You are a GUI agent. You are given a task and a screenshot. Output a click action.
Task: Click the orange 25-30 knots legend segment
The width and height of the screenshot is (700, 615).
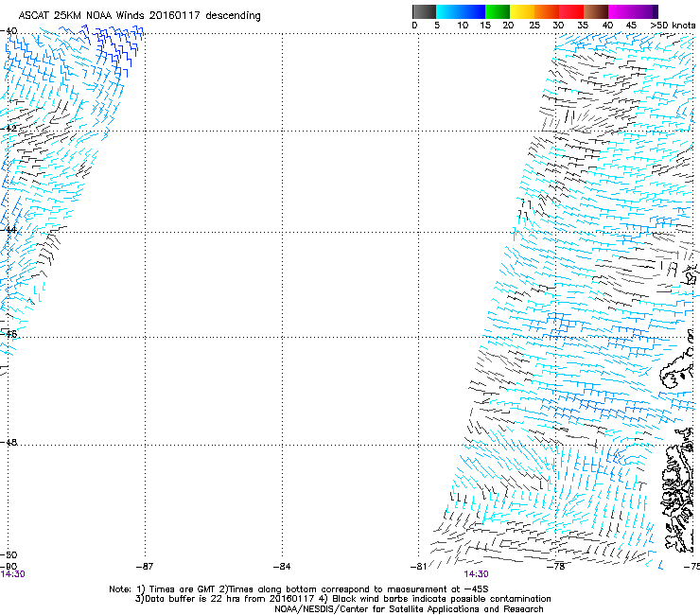click(x=547, y=11)
